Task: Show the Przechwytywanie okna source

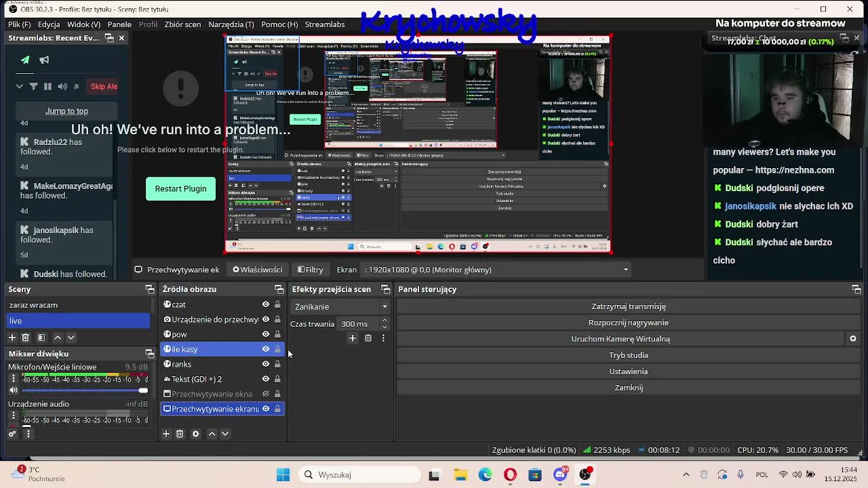Action: click(x=266, y=394)
